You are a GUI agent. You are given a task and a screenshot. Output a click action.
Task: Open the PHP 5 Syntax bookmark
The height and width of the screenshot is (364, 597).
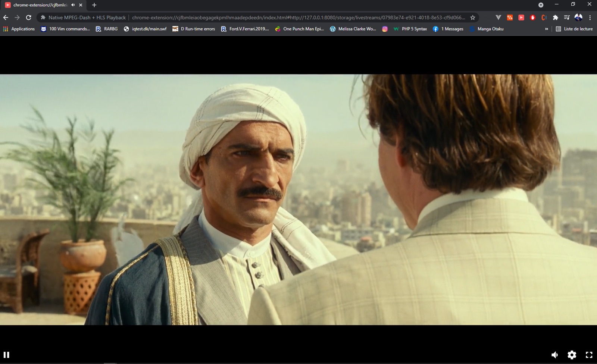click(x=410, y=29)
